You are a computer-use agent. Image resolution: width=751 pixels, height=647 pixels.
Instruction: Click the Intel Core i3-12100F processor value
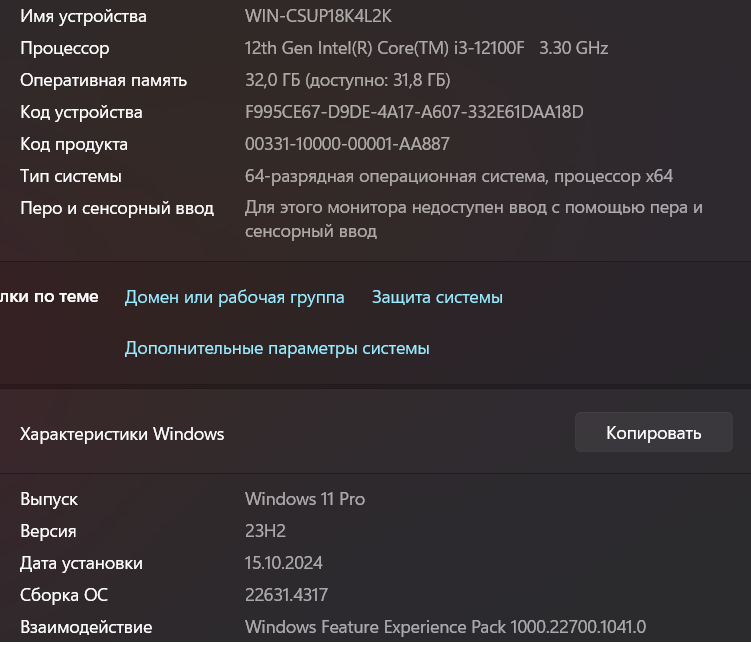coord(426,48)
